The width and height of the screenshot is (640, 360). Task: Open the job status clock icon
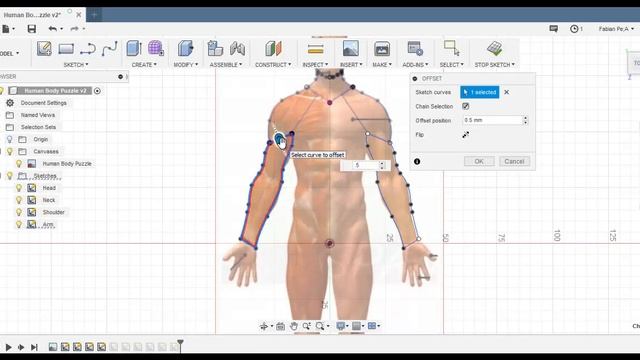click(574, 29)
